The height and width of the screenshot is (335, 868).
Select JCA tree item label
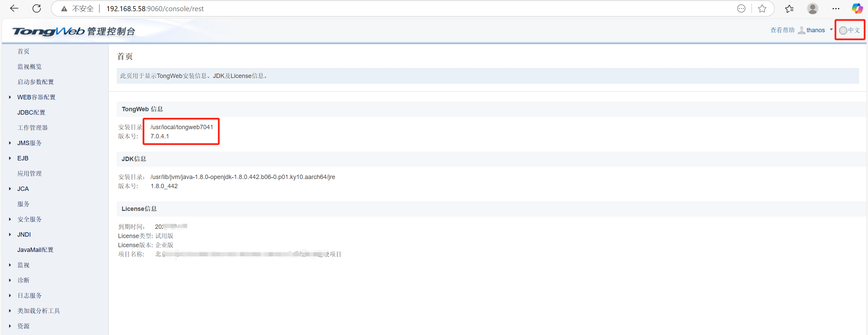(x=23, y=189)
